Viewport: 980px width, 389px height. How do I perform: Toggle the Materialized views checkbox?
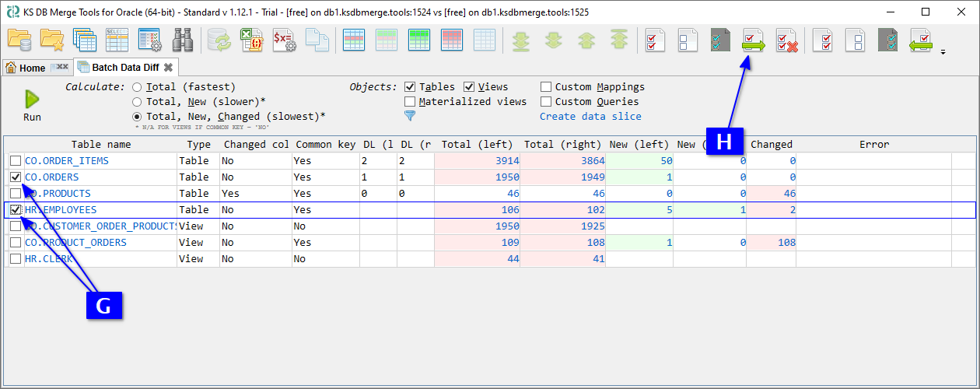tap(410, 102)
